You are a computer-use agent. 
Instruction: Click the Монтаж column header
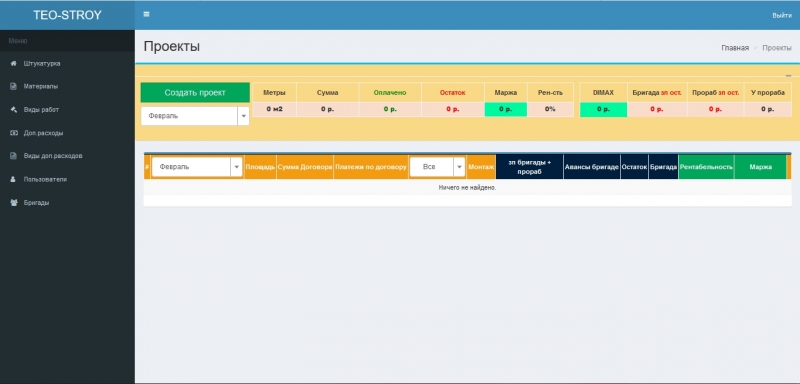point(481,167)
